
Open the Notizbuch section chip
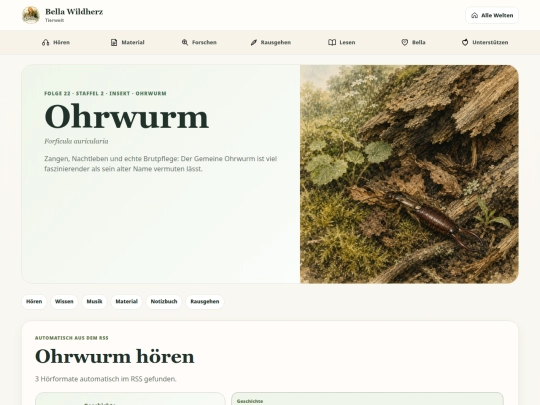(x=164, y=302)
